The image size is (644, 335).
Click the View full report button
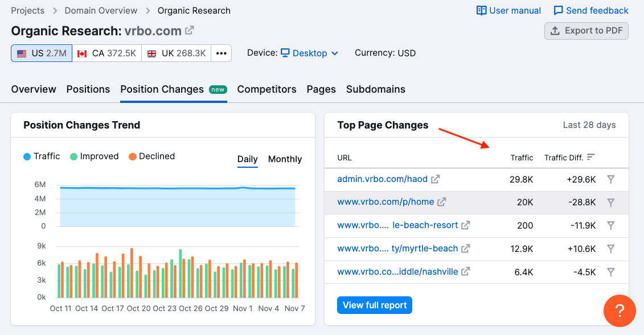click(x=375, y=305)
